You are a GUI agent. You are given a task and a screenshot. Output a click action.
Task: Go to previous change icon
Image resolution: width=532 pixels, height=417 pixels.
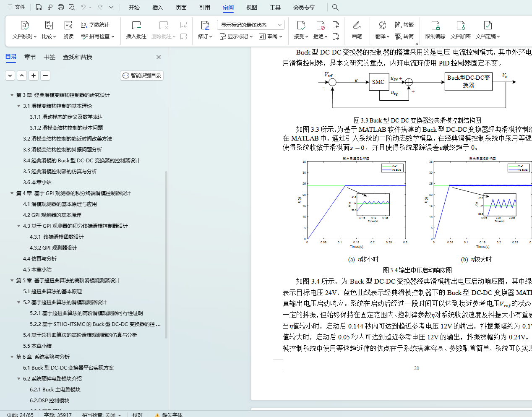336,25
